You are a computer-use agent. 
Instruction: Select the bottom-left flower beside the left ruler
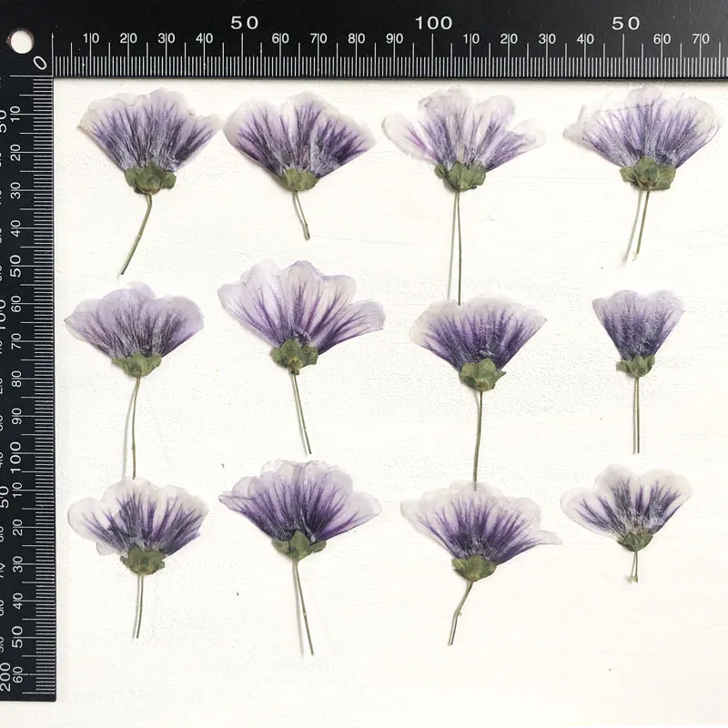[138, 558]
